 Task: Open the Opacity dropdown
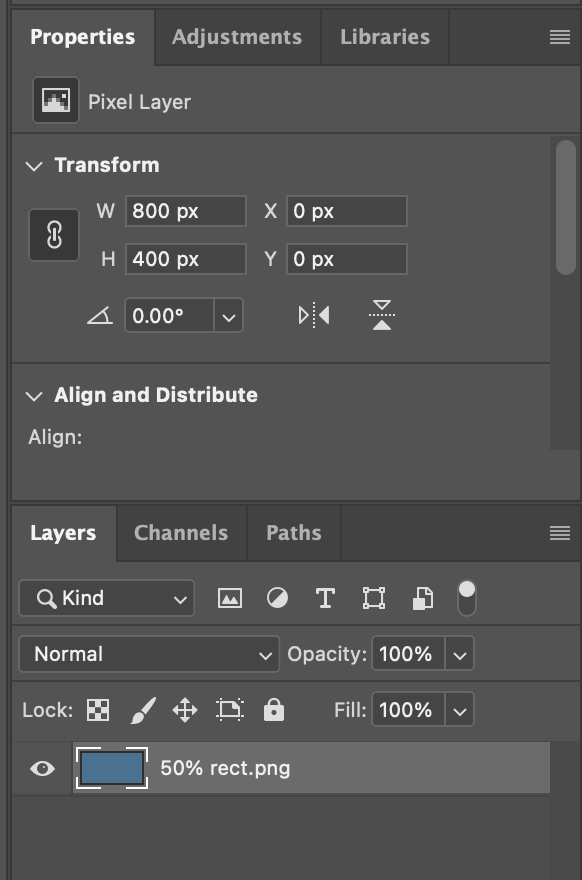point(462,654)
